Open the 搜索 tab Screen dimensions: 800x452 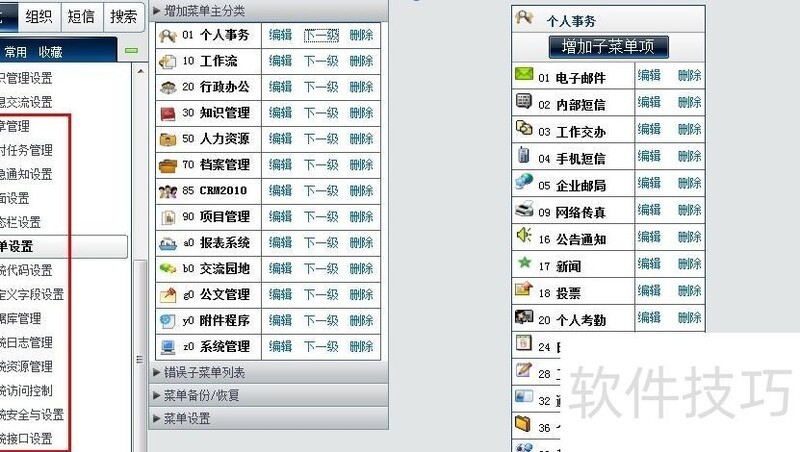tap(123, 16)
